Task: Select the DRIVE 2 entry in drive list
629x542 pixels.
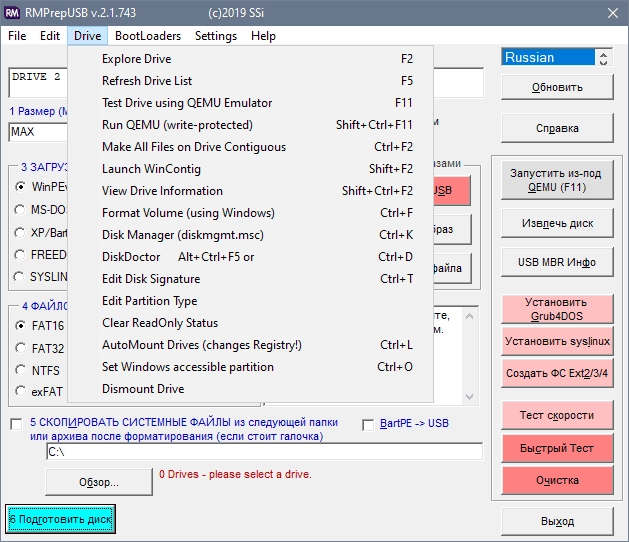Action: click(x=38, y=77)
